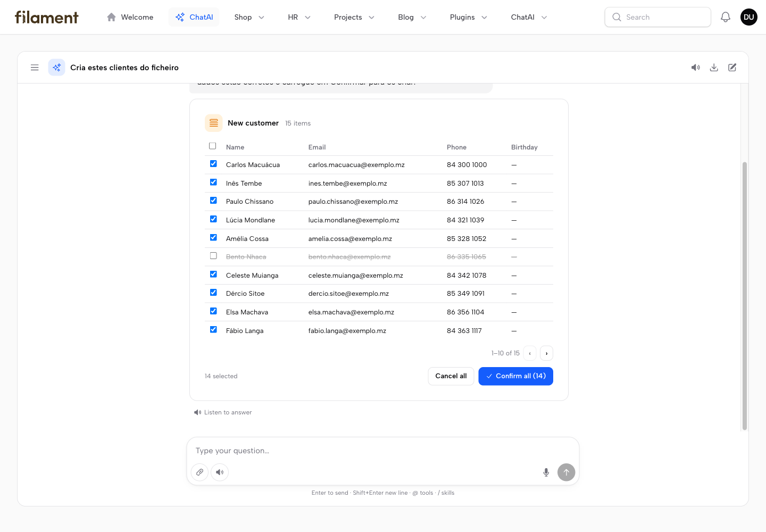Expand the Shop dropdown menu
Viewport: 766px width, 532px height.
[x=249, y=17]
